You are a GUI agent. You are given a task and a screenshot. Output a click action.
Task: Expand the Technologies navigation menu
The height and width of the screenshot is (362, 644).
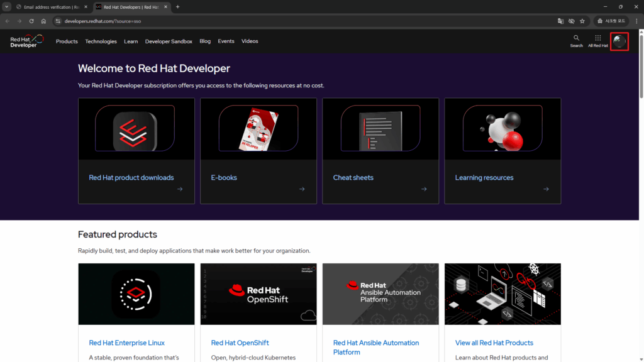[101, 41]
